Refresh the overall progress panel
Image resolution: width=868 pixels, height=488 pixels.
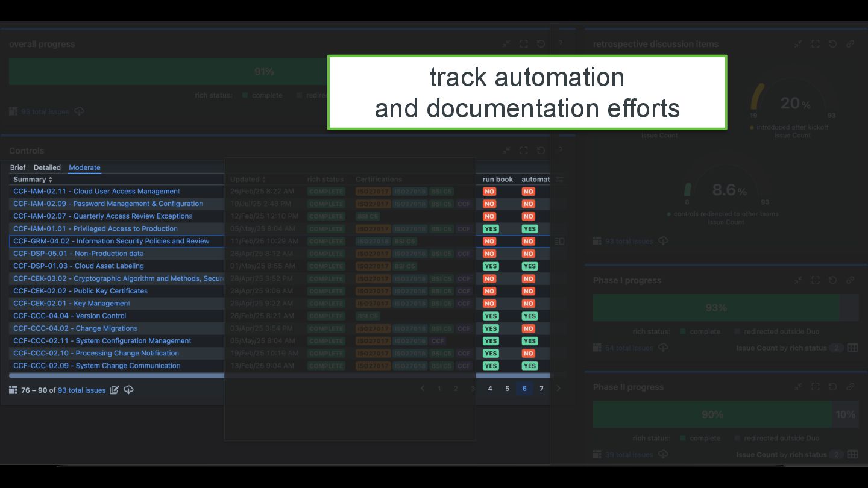[541, 44]
